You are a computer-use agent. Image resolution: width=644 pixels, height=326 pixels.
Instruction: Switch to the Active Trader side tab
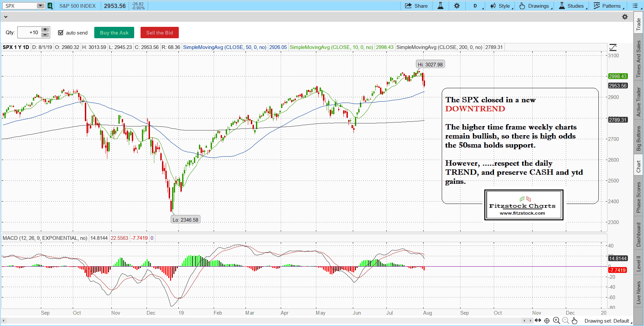639,102
